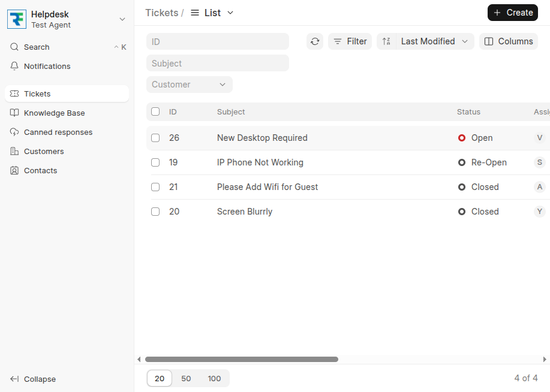
Task: Open ticket Screen Blurrly
Action: 245,212
